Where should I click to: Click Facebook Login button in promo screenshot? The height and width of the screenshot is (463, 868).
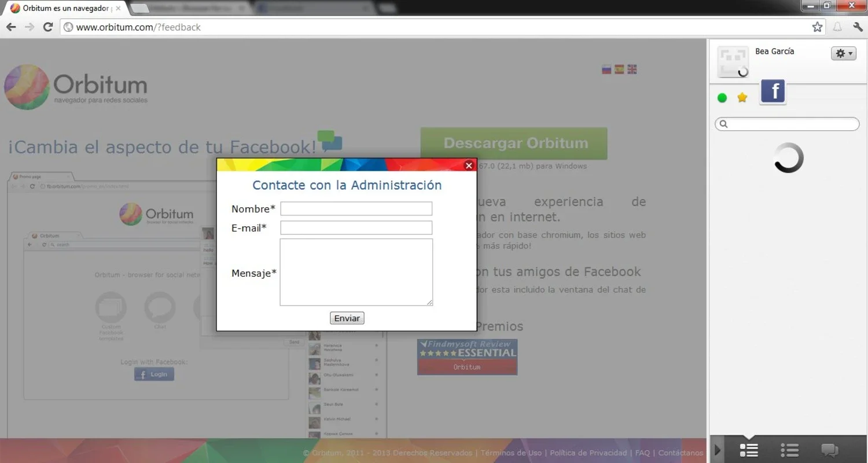154,374
